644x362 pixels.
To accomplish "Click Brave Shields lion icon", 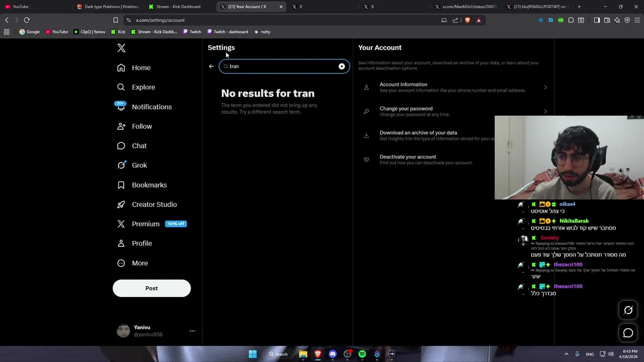I will pyautogui.click(x=467, y=20).
